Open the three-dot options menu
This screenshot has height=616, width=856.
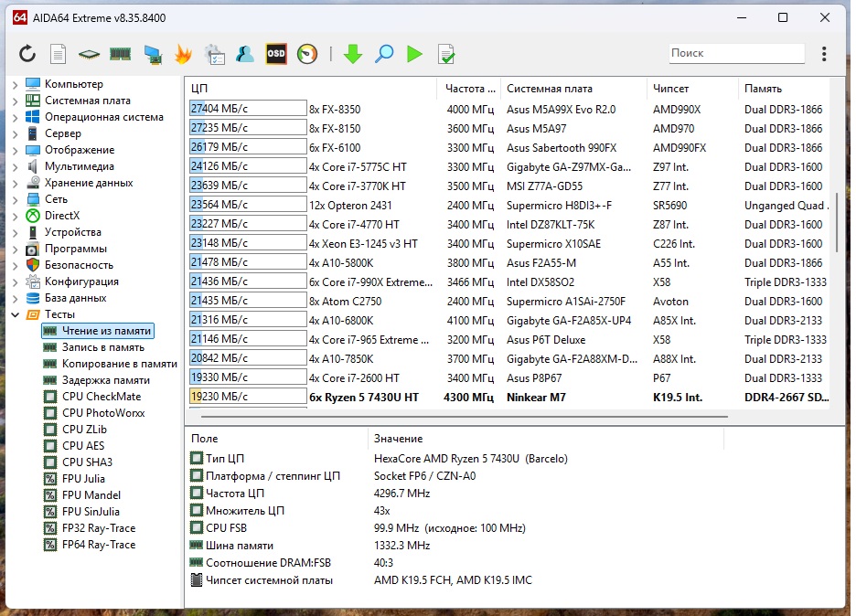coord(824,54)
